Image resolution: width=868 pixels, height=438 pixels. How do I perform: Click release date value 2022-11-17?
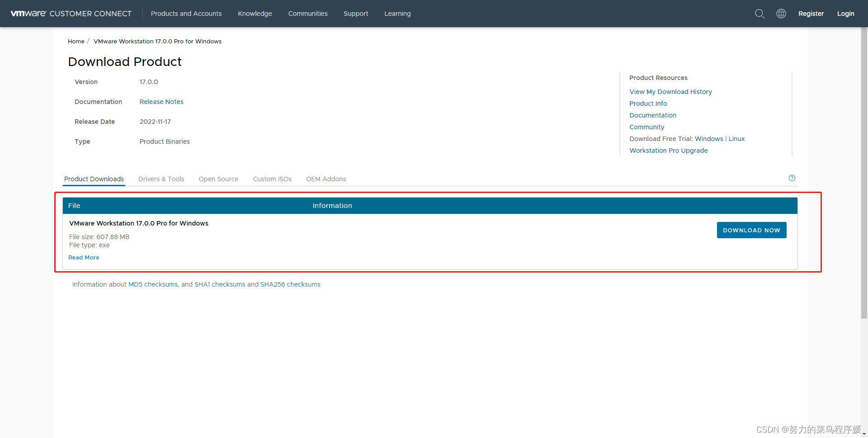[155, 122]
